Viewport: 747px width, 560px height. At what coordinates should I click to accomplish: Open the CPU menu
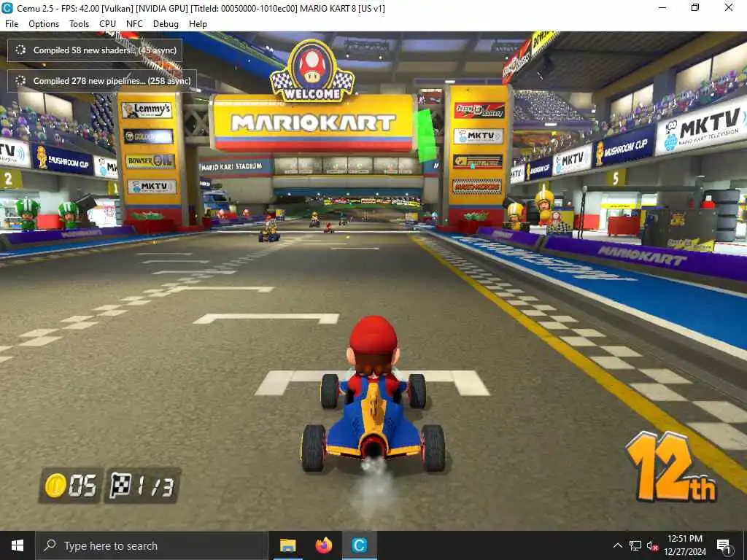click(107, 24)
